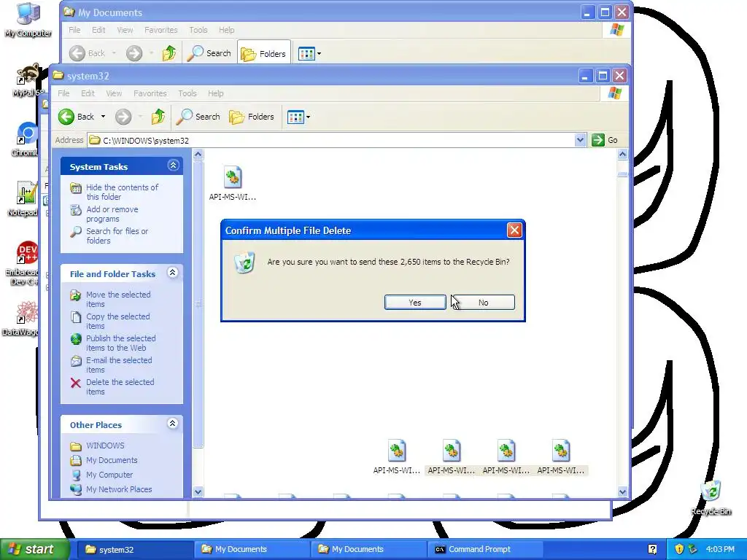Open Notepad++ desktop shortcut
The image size is (747, 560).
(x=24, y=199)
